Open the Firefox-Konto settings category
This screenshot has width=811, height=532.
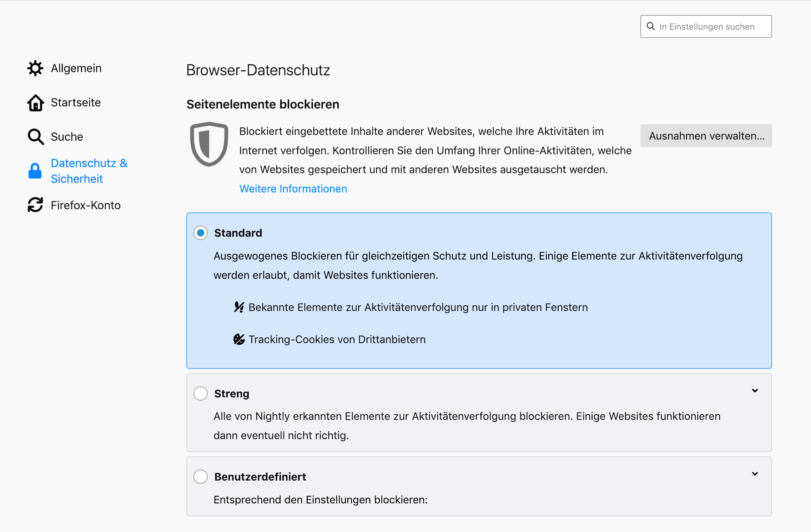[x=86, y=205]
